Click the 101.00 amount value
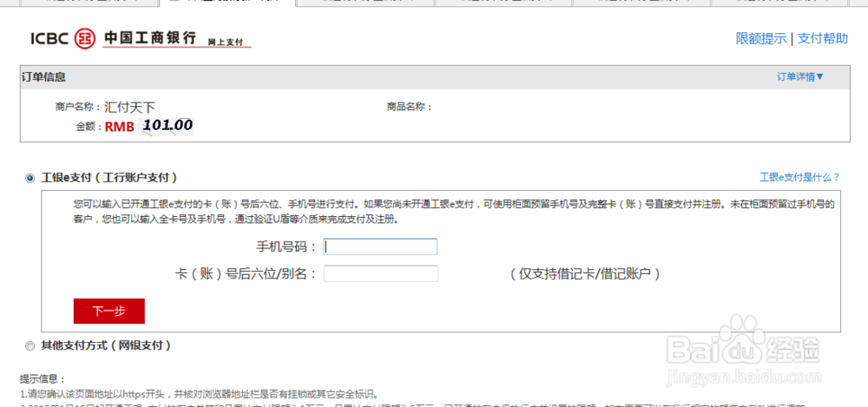868x407 pixels. click(167, 125)
